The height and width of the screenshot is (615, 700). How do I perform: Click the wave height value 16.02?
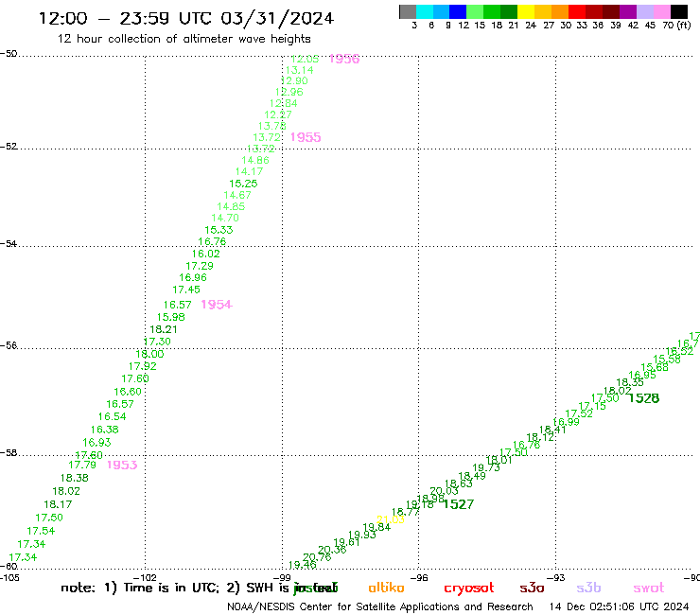click(206, 254)
